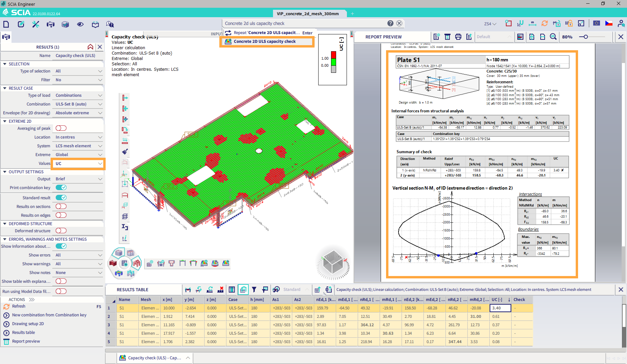The width and height of the screenshot is (627, 364).
Task: Click the Czech flag icon in the toolbar
Action: point(609,23)
